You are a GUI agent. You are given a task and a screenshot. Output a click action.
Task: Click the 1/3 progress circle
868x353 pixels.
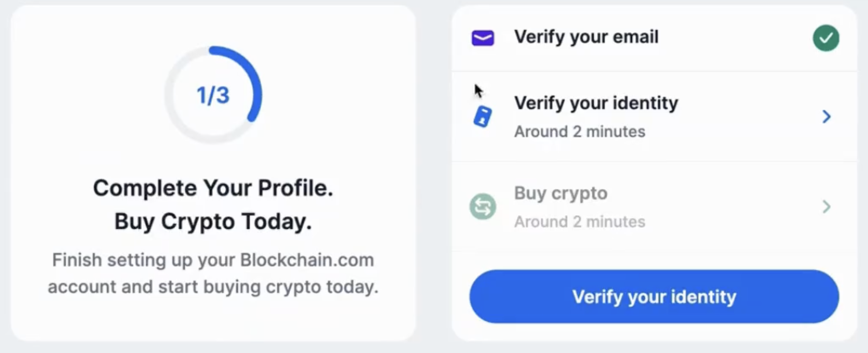click(213, 94)
